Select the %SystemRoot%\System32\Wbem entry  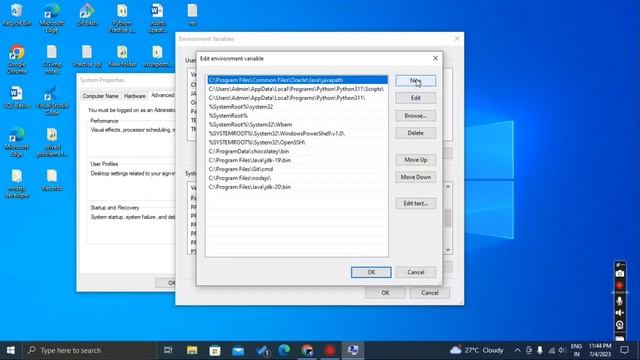(x=297, y=124)
